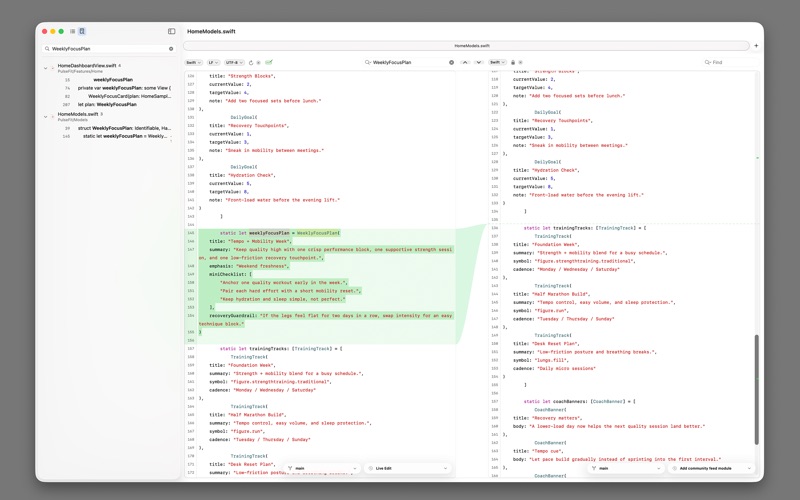Viewport: 800px width, 500px height.
Task: Click the lock icon in right pane toolbar
Action: coord(513,62)
